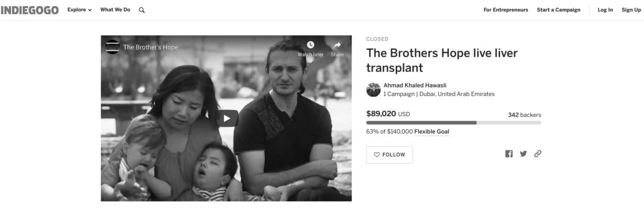
Task: Go to Indiegogo home logo
Action: pyautogui.click(x=30, y=10)
